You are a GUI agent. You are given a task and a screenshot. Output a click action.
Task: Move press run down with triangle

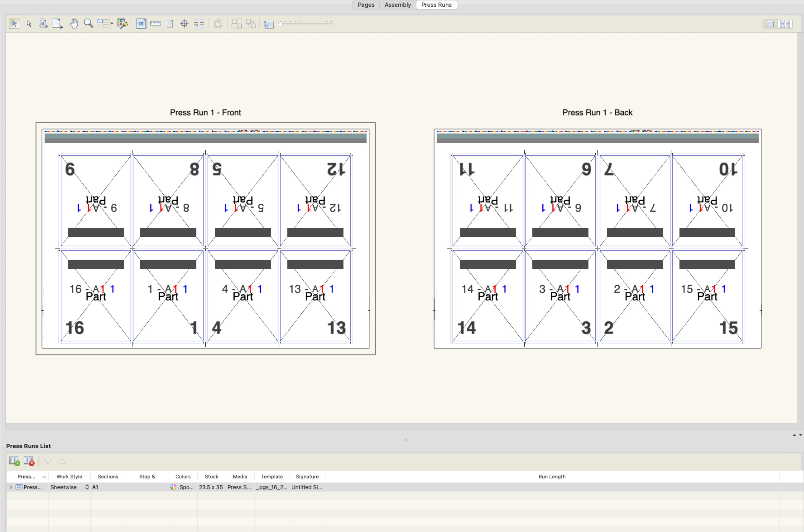click(x=48, y=461)
